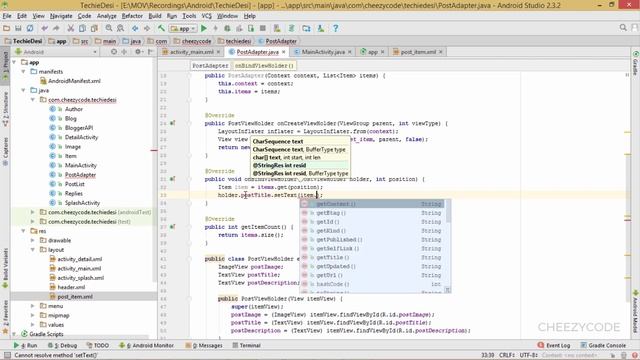Collapse the manifests folder
Viewport: 640px width, 360px height.
(x=24, y=72)
